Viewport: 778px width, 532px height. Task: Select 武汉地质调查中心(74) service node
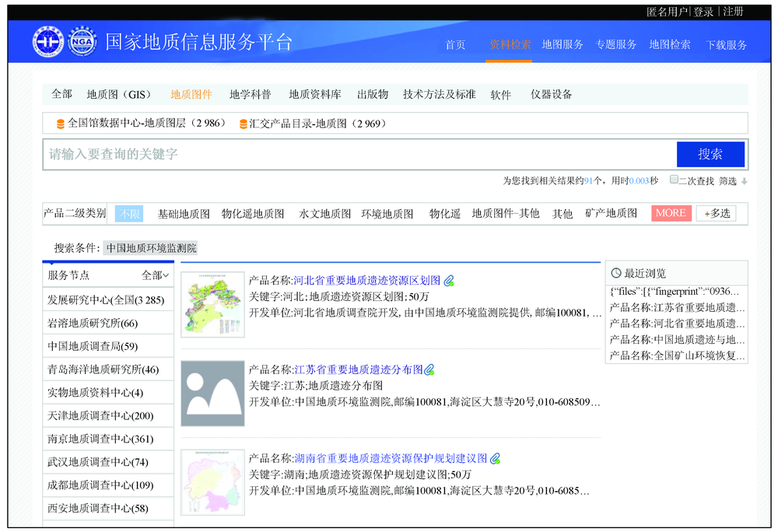[x=108, y=462]
